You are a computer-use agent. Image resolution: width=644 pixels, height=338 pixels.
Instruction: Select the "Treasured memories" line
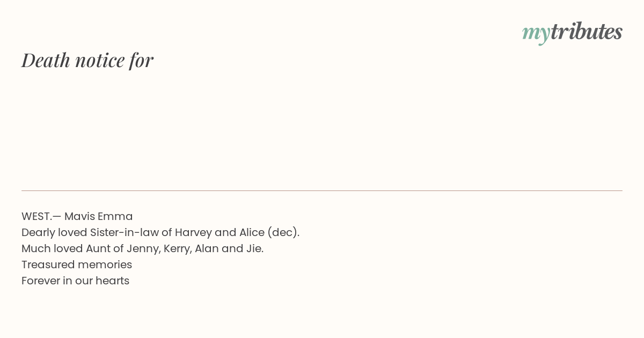point(77,264)
